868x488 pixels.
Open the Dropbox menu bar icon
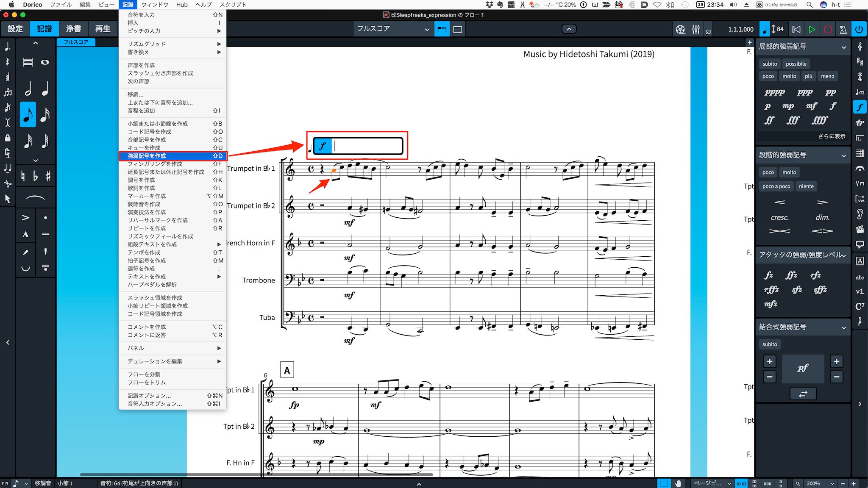[490, 5]
